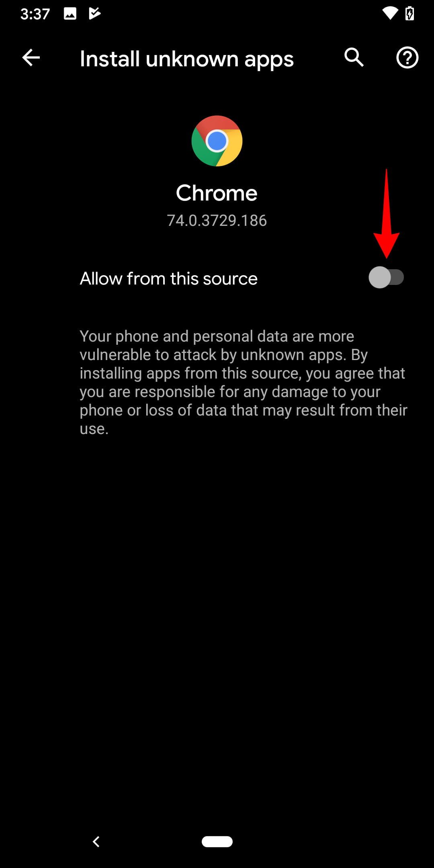Tap the picture notification icon
The width and height of the screenshot is (434, 868).
pos(70,14)
